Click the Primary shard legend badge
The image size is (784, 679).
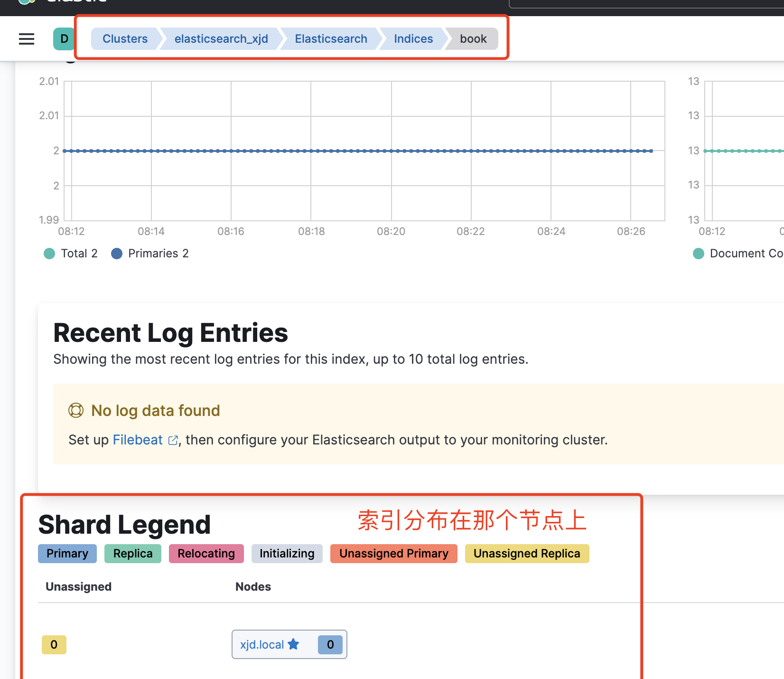(x=67, y=554)
